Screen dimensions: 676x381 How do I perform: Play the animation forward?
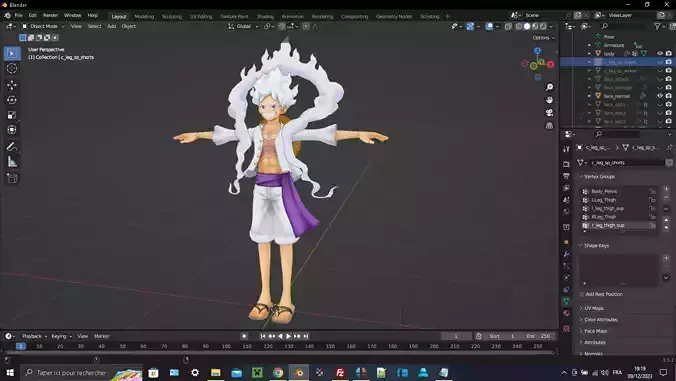tap(288, 336)
